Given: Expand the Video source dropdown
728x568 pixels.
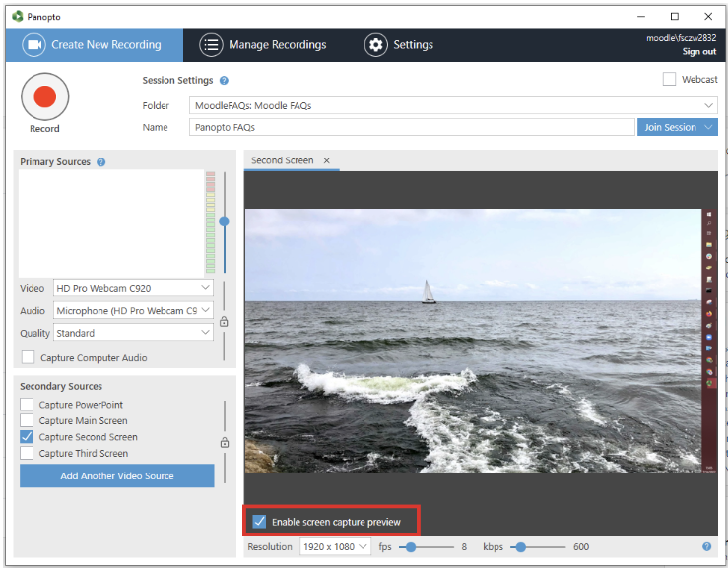Looking at the screenshot, I should 133,288.
